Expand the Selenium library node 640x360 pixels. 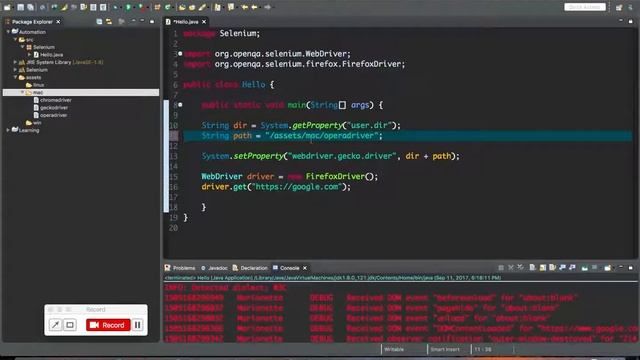(x=15, y=70)
